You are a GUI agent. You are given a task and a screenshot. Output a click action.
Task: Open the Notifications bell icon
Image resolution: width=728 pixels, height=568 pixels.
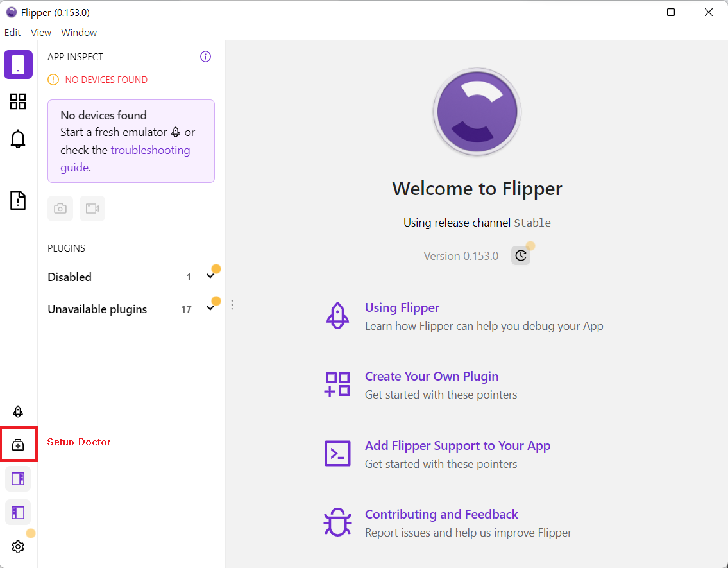18,139
